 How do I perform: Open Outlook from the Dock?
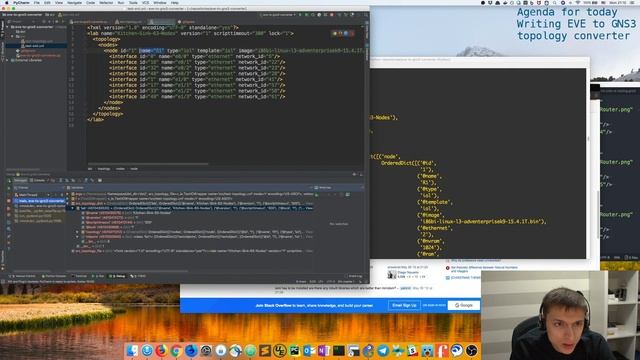(x=309, y=350)
